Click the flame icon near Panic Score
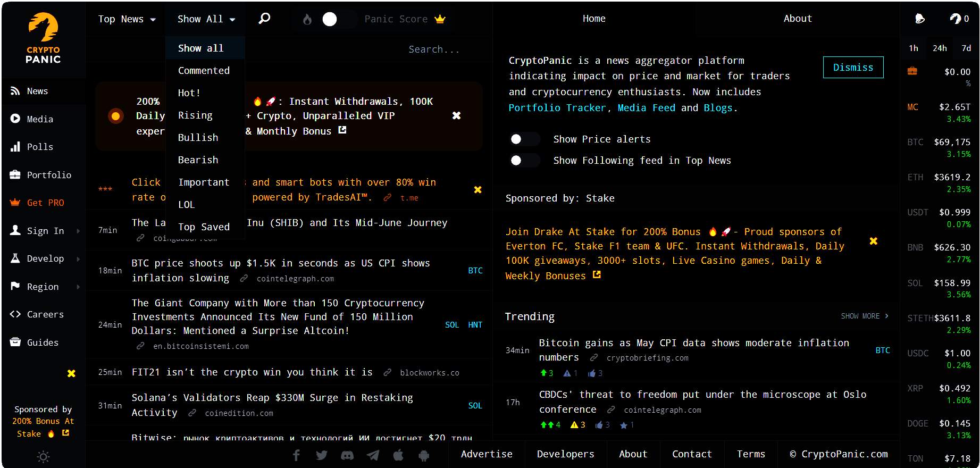Viewport: 980px width, 468px height. coord(307,19)
